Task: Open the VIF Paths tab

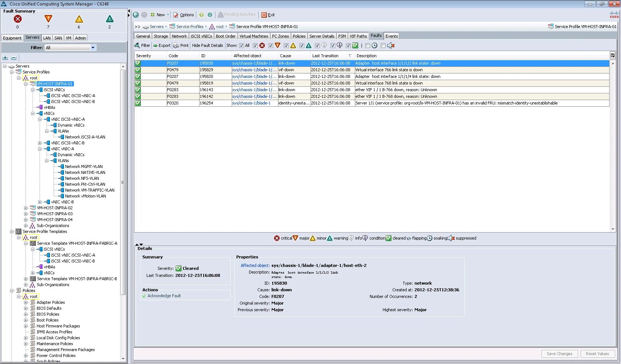Action: point(358,36)
